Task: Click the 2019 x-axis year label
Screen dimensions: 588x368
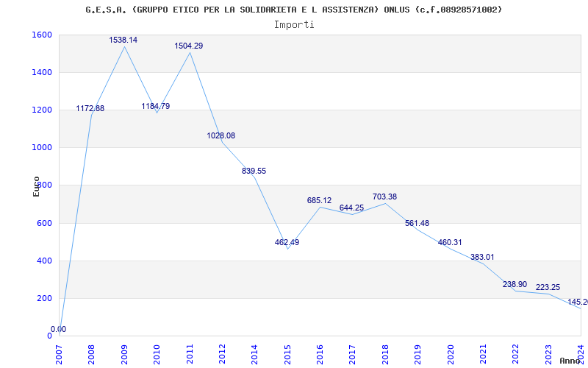Action: pyautogui.click(x=417, y=354)
